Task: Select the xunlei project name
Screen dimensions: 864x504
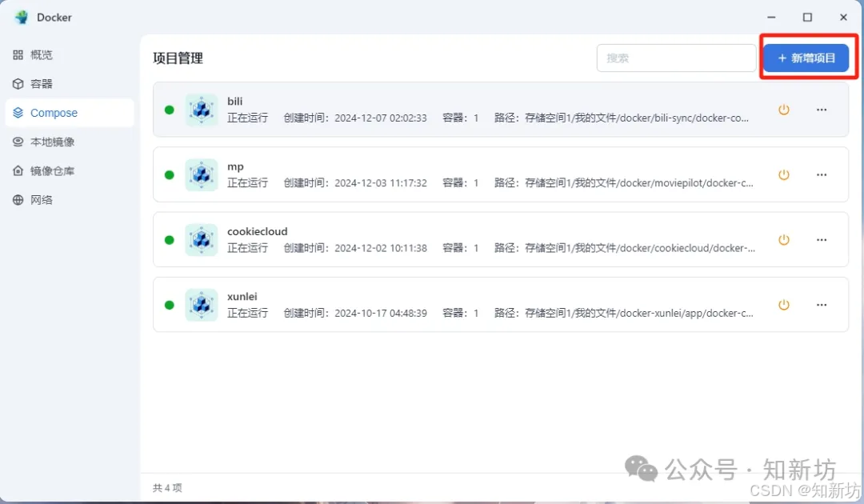Action: [242, 296]
